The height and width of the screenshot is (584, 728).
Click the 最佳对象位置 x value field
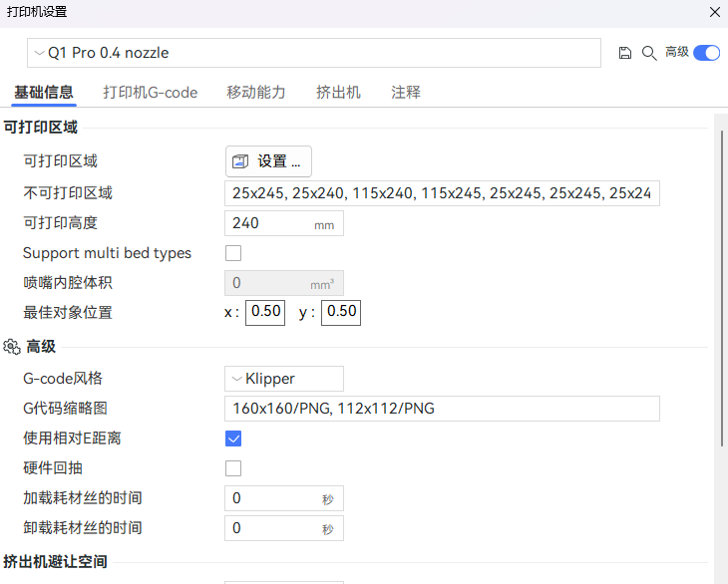pyautogui.click(x=265, y=312)
